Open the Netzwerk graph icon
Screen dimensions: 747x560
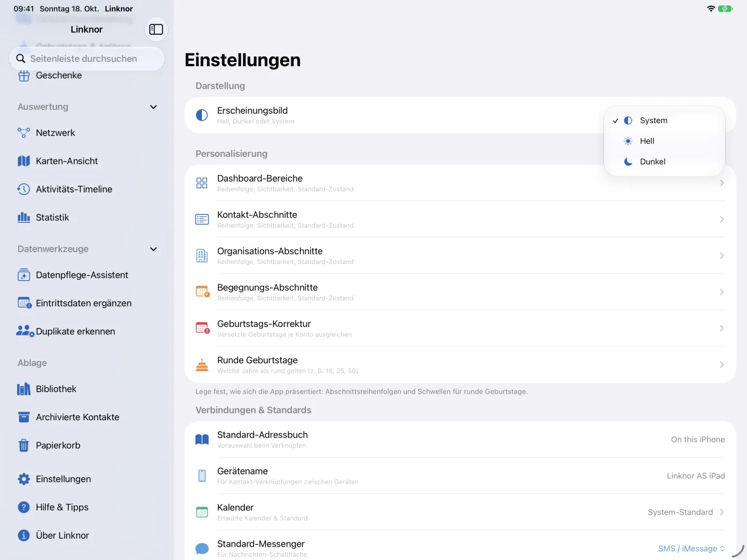23,133
